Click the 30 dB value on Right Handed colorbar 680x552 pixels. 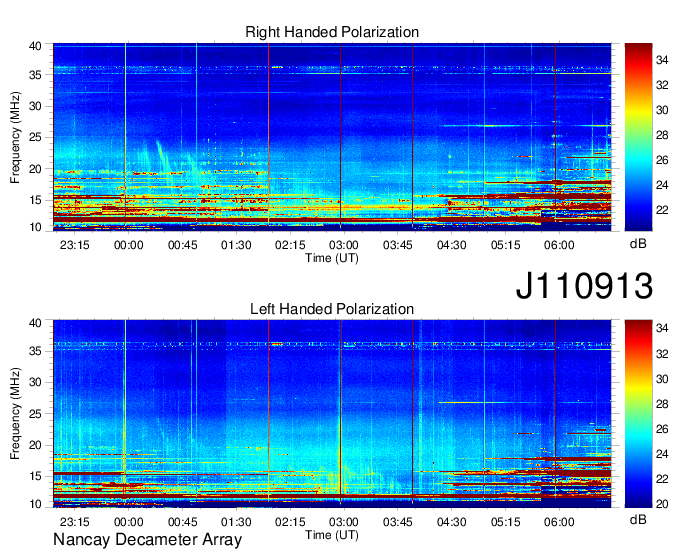point(662,110)
